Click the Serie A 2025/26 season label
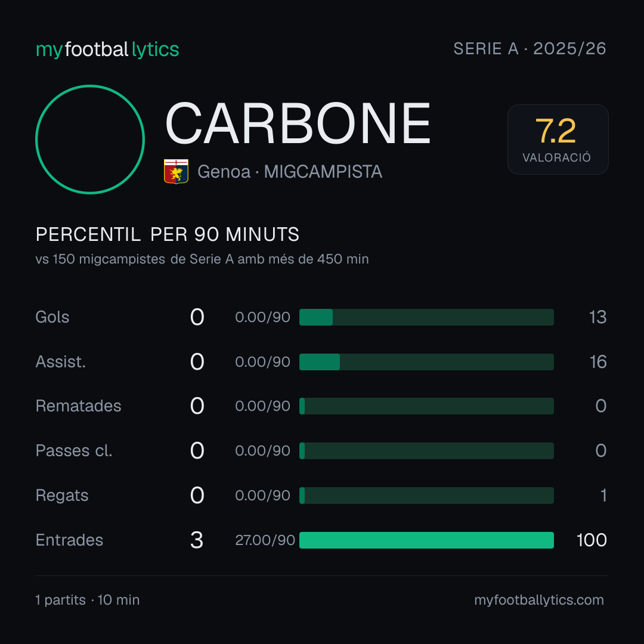The height and width of the screenshot is (644, 644). (x=530, y=49)
